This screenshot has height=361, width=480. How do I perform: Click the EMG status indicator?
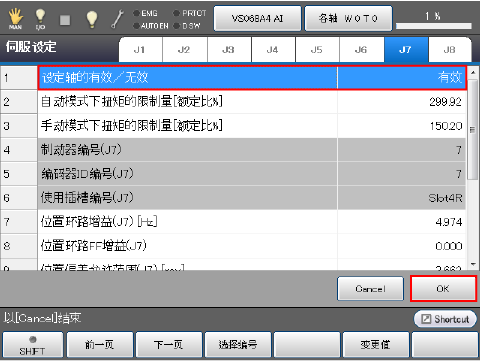[146, 13]
